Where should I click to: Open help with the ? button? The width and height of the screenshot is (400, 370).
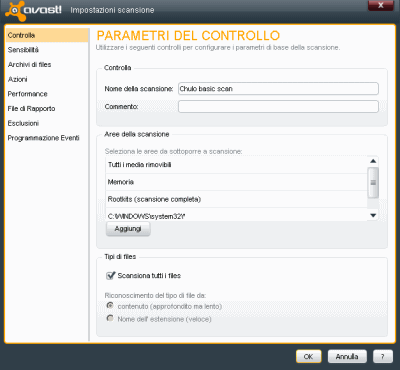coord(383,356)
